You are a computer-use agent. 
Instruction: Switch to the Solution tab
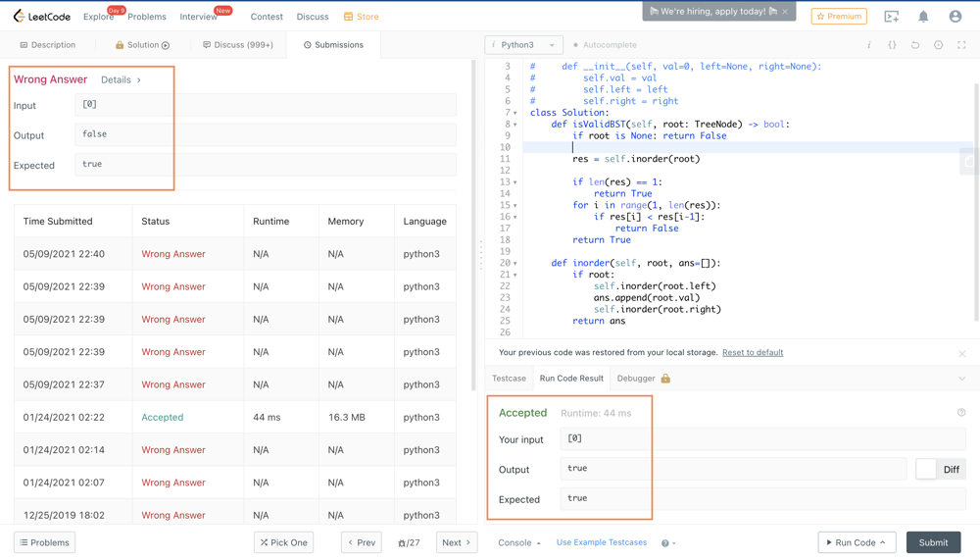coord(142,45)
